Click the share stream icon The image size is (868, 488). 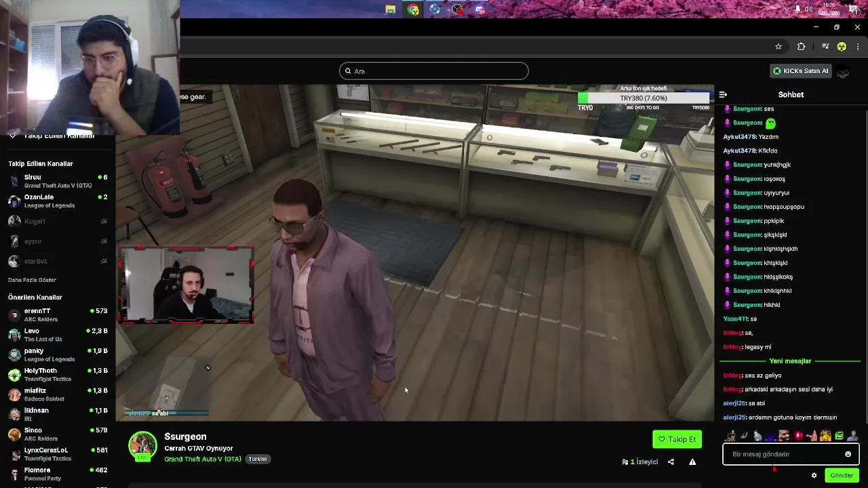click(671, 462)
